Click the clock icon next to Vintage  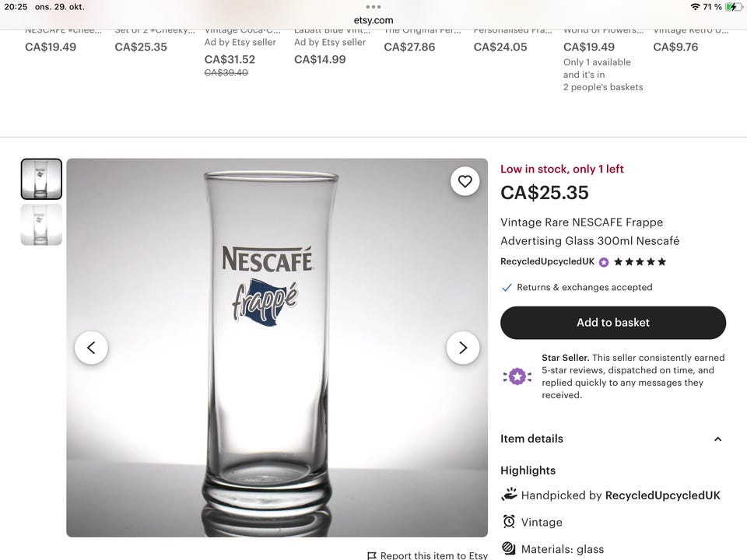pos(510,521)
